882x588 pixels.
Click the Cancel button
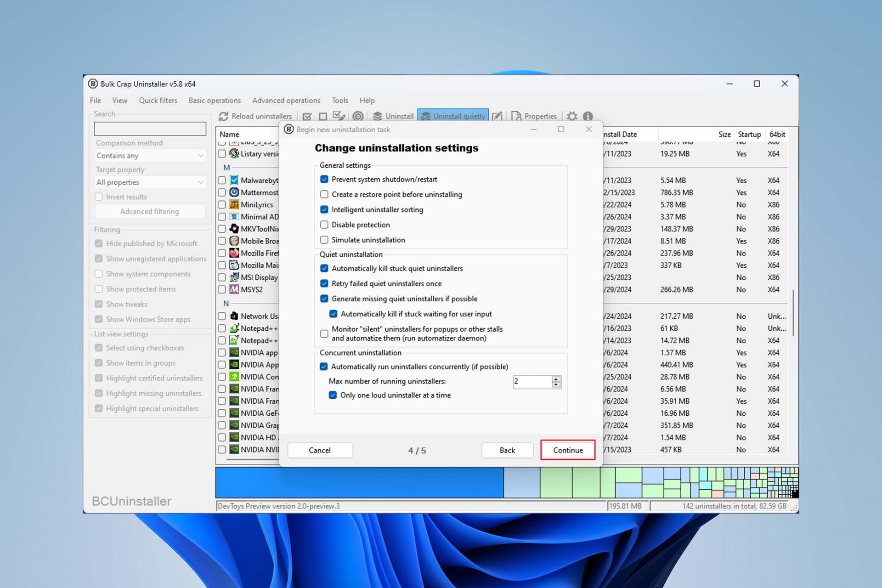point(320,450)
